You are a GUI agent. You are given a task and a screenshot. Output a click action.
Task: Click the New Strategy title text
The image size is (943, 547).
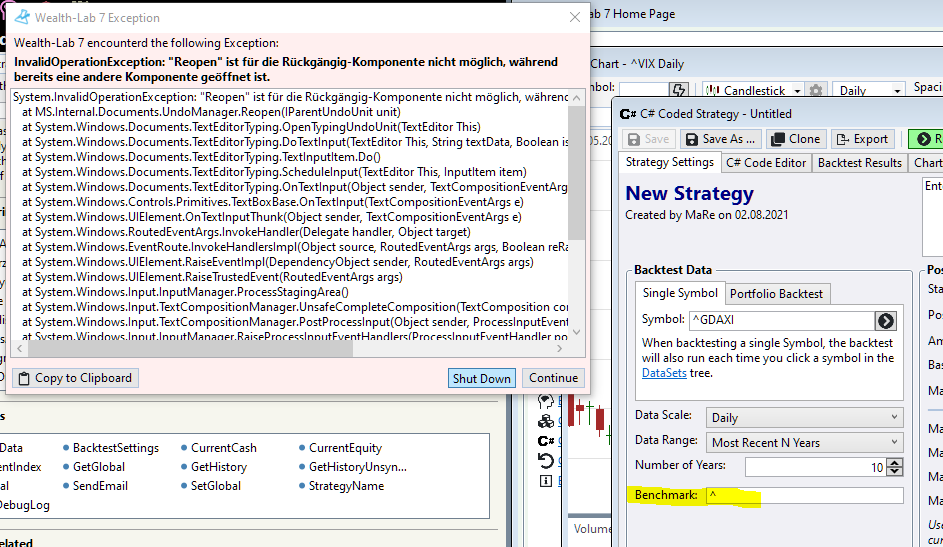[x=689, y=194]
